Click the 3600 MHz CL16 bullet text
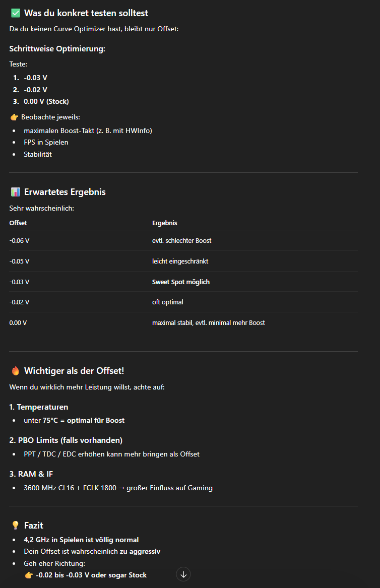Image resolution: width=380 pixels, height=588 pixels. click(118, 488)
